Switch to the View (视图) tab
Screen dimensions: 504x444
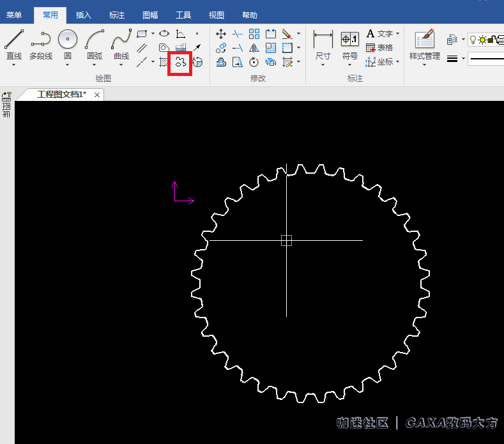(x=217, y=15)
